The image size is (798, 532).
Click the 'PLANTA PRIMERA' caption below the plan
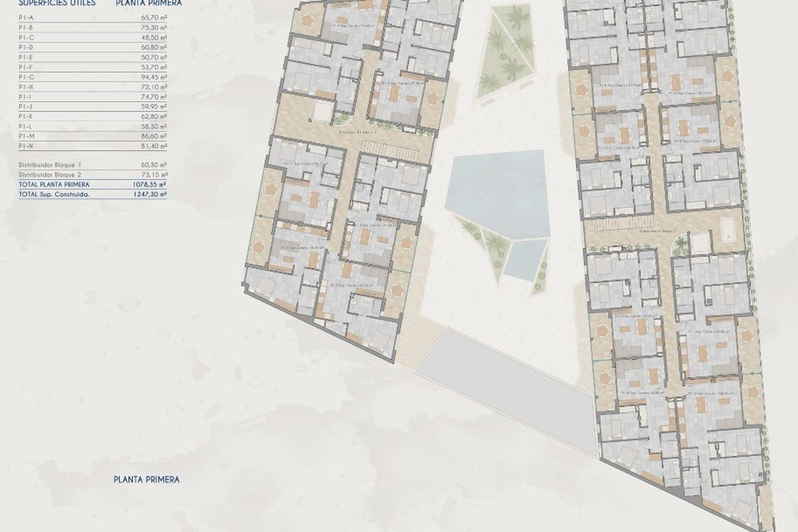click(147, 479)
